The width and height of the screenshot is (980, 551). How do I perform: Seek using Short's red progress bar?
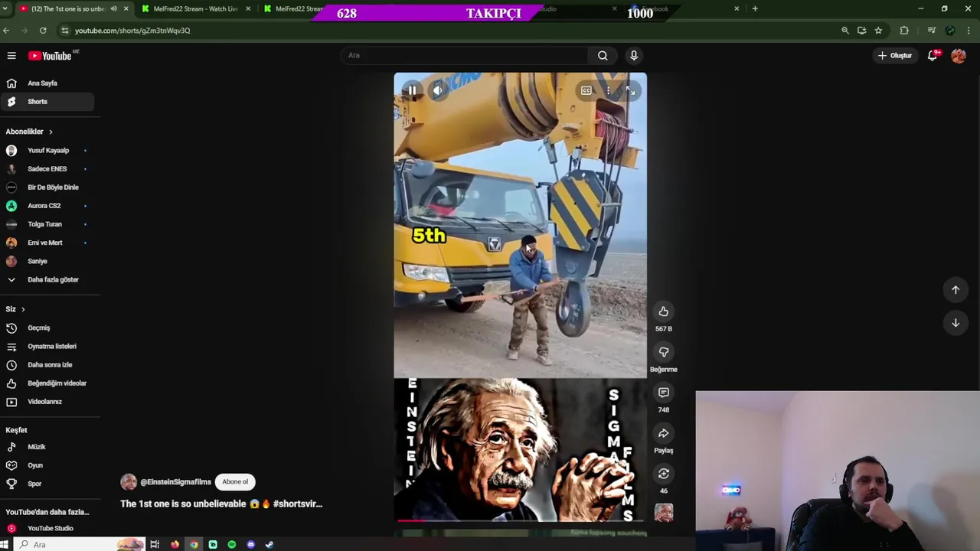521,521
